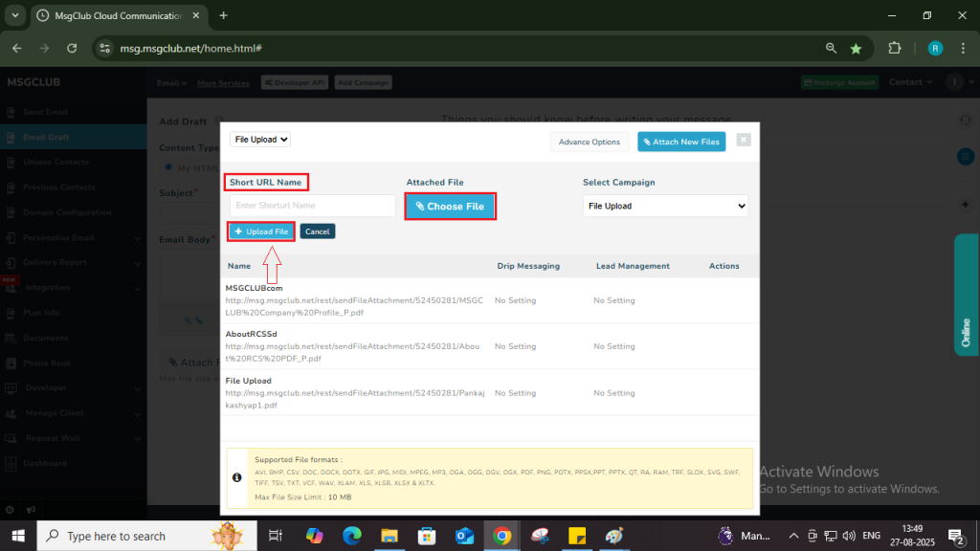Select the AboutRCSSd file name
Screen dimensions: 980x551
click(251, 334)
